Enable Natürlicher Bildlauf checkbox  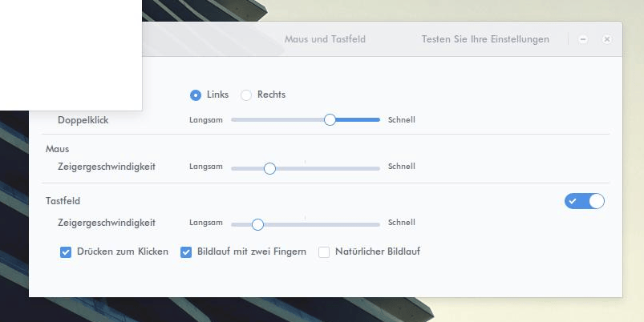(x=325, y=252)
